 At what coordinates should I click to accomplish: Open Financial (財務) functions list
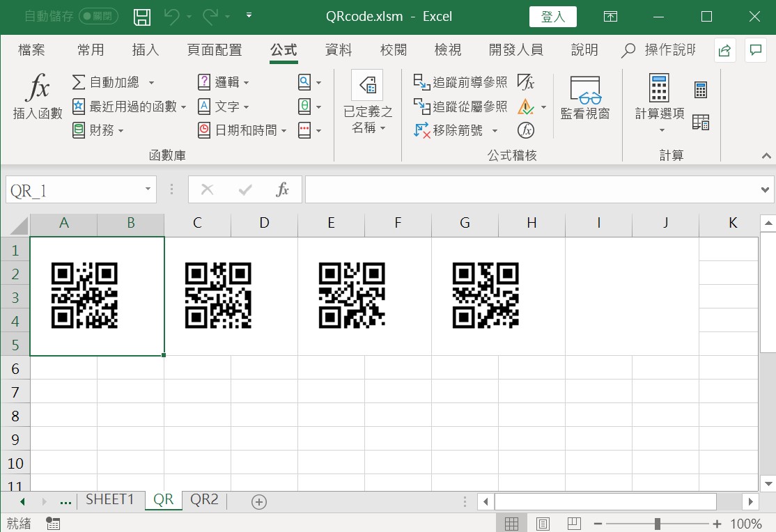98,130
